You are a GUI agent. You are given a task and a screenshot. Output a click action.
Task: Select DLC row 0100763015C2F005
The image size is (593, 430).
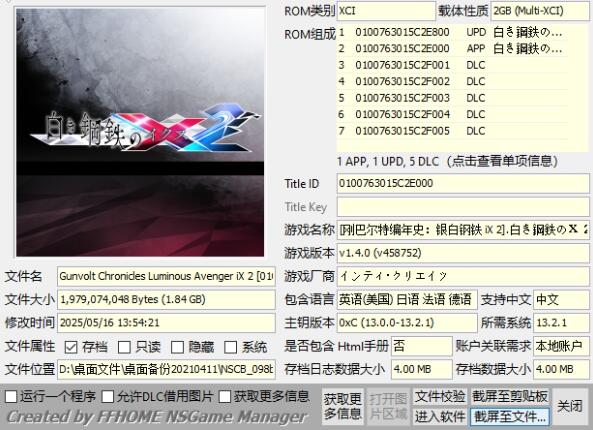click(x=452, y=131)
